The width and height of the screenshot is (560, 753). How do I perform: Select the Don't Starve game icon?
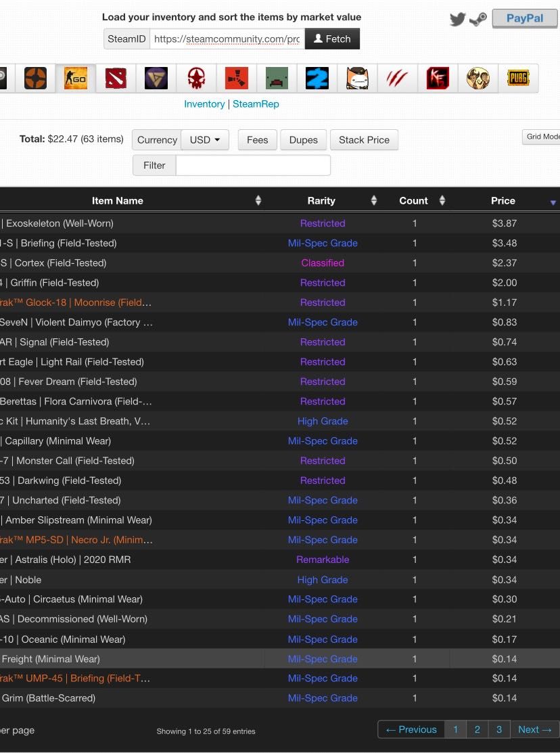click(478, 78)
